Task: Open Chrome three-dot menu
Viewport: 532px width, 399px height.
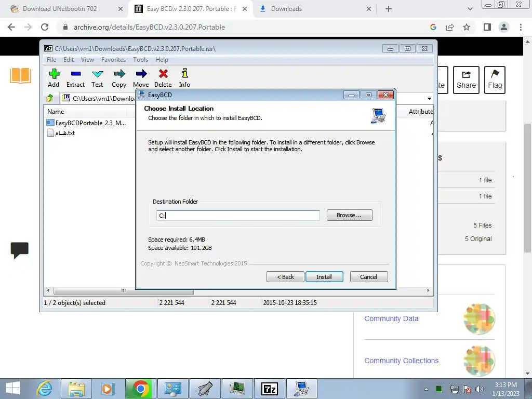Action: coord(521,27)
